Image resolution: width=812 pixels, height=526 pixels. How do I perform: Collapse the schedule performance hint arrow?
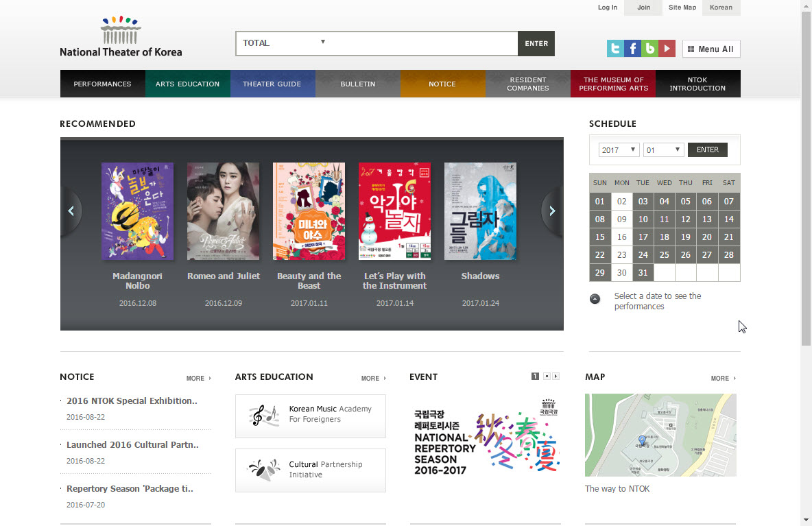point(595,299)
